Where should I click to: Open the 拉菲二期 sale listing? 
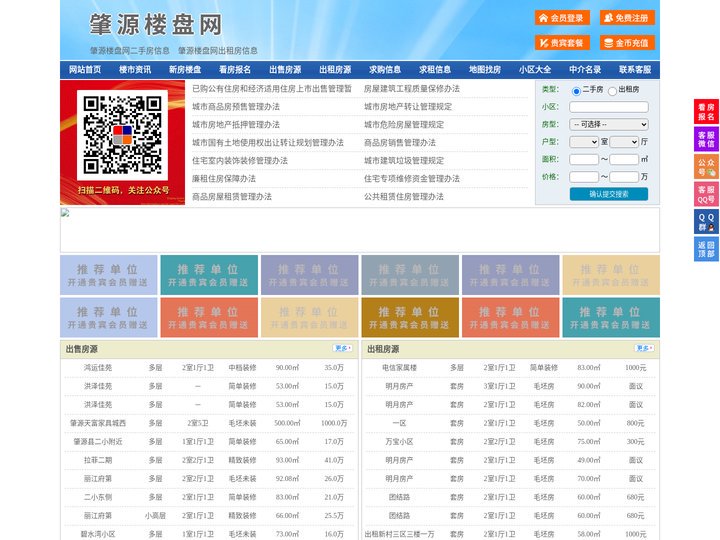pos(98,460)
